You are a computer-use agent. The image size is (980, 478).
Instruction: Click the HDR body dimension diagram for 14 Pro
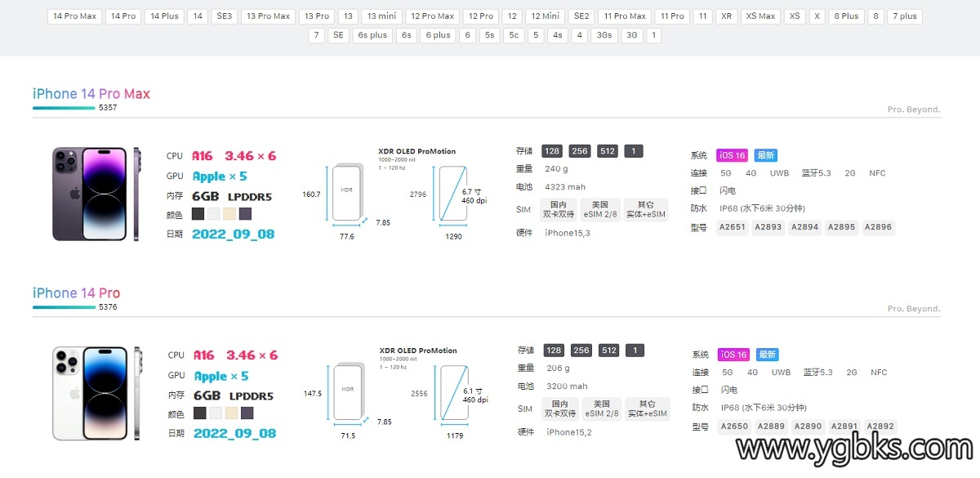[348, 391]
